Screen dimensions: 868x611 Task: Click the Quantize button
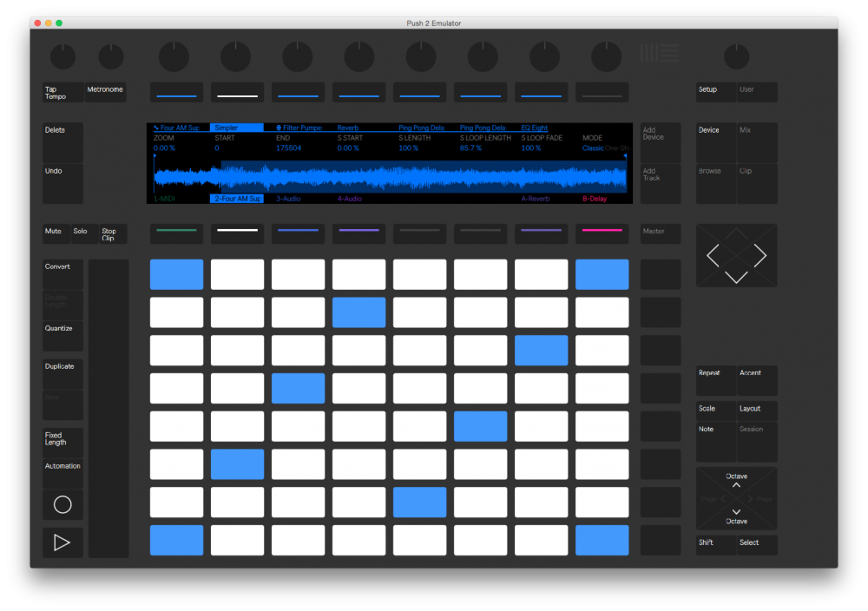62,336
